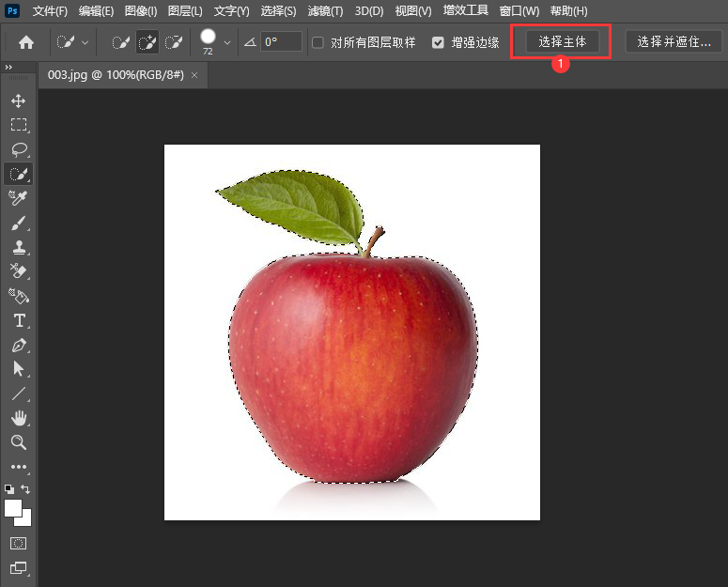Choose the New Selection mode
This screenshot has width=728, height=587.
121,42
